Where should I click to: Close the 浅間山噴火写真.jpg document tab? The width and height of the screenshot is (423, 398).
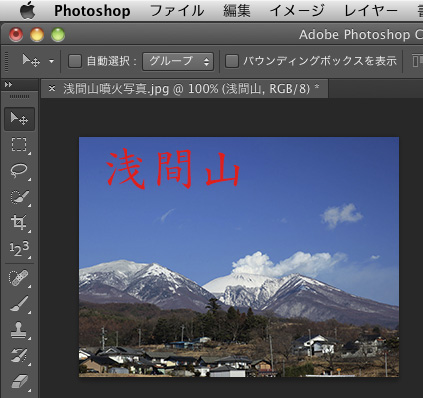(52, 88)
